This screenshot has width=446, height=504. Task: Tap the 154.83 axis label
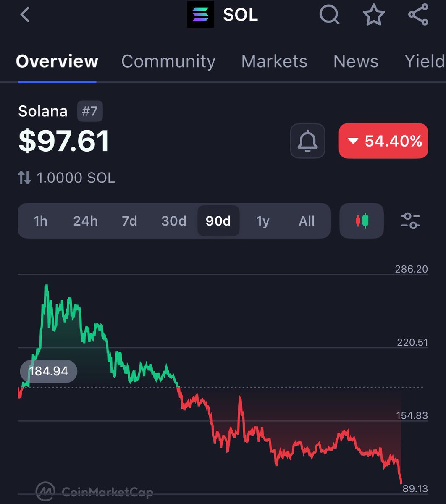412,415
